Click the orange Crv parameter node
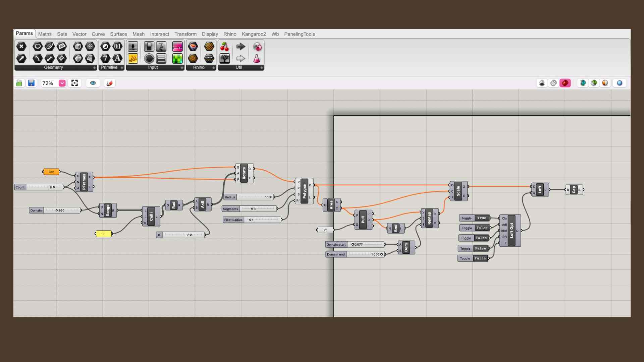Image resolution: width=644 pixels, height=362 pixels. pyautogui.click(x=51, y=172)
